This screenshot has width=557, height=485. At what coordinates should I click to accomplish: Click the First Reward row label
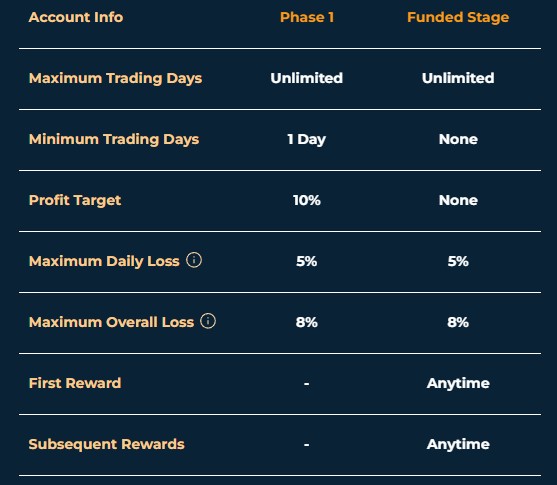tap(75, 383)
